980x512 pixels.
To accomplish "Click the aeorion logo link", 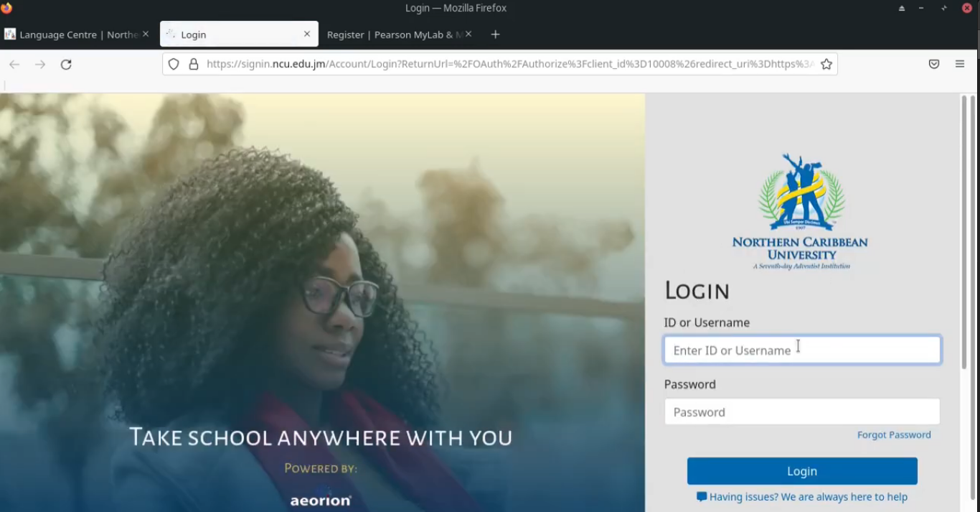I will pyautogui.click(x=321, y=499).
